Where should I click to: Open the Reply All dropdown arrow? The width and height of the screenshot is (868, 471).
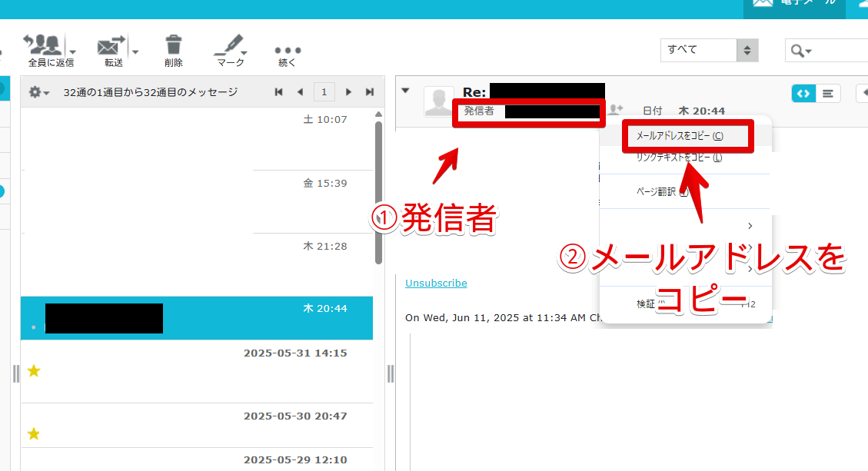(72, 52)
